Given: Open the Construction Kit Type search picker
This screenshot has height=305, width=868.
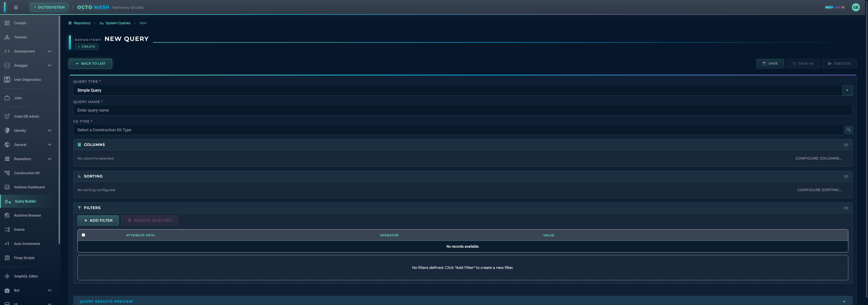Looking at the screenshot, I should click(x=849, y=130).
